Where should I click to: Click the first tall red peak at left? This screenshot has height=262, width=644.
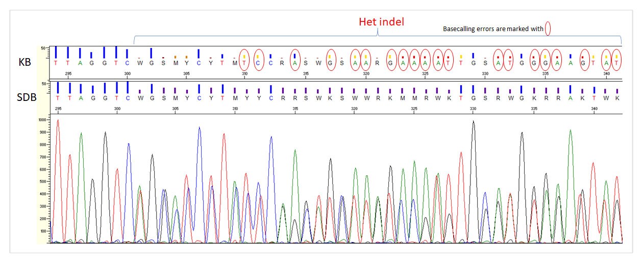point(58,122)
